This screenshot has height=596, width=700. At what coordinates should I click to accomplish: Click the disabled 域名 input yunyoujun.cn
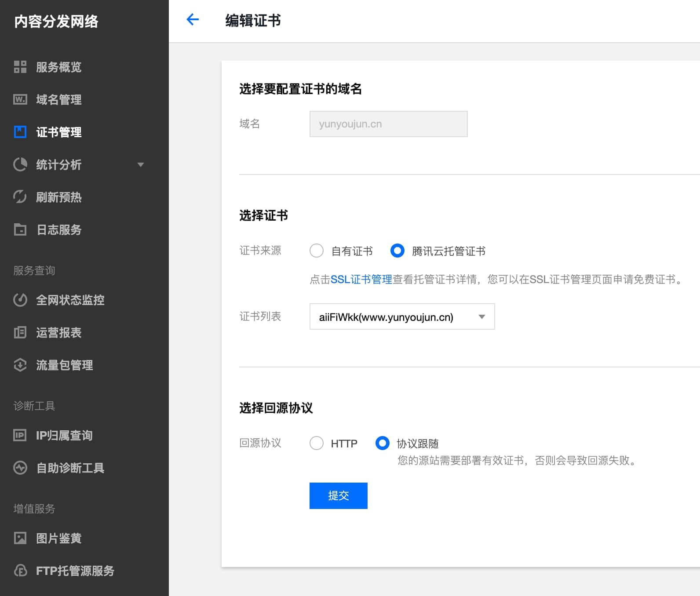(389, 124)
